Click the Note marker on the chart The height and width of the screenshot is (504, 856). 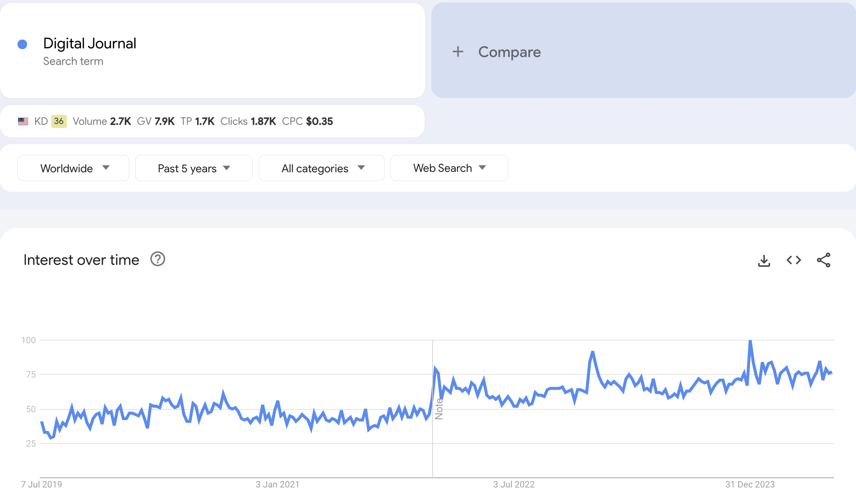point(439,409)
